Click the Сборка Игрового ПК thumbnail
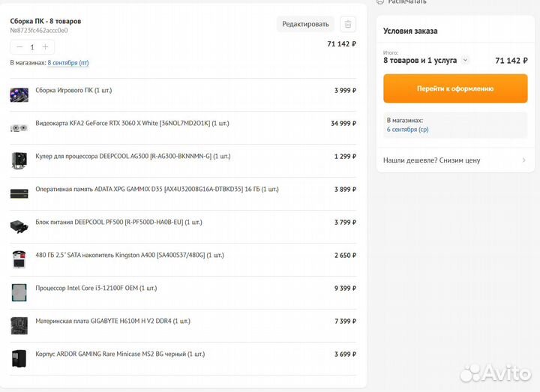Image resolution: width=540 pixels, height=392 pixels. pyautogui.click(x=19, y=94)
